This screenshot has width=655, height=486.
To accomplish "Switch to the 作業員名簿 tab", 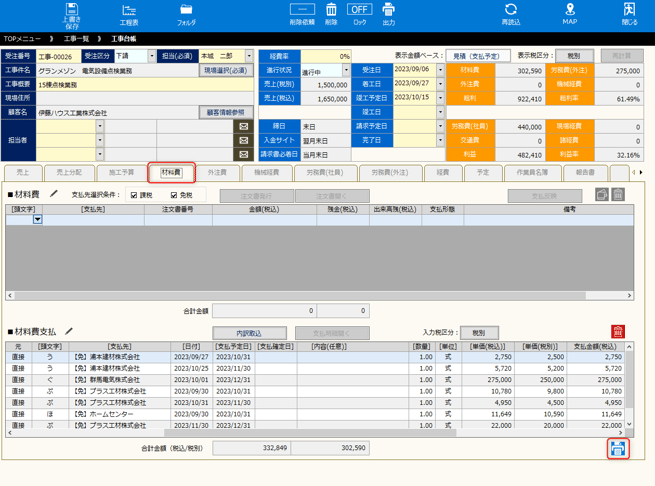I will coord(533,173).
